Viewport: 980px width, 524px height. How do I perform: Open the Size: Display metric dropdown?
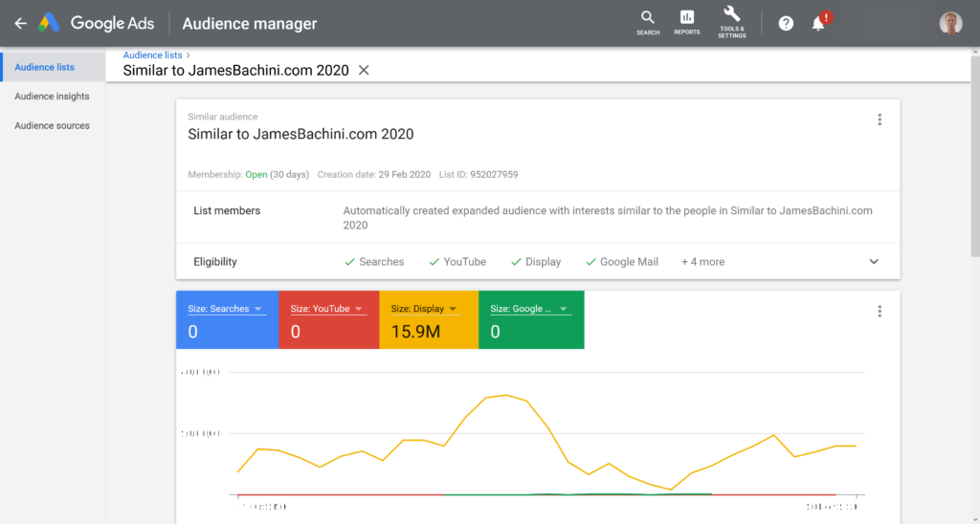(424, 309)
